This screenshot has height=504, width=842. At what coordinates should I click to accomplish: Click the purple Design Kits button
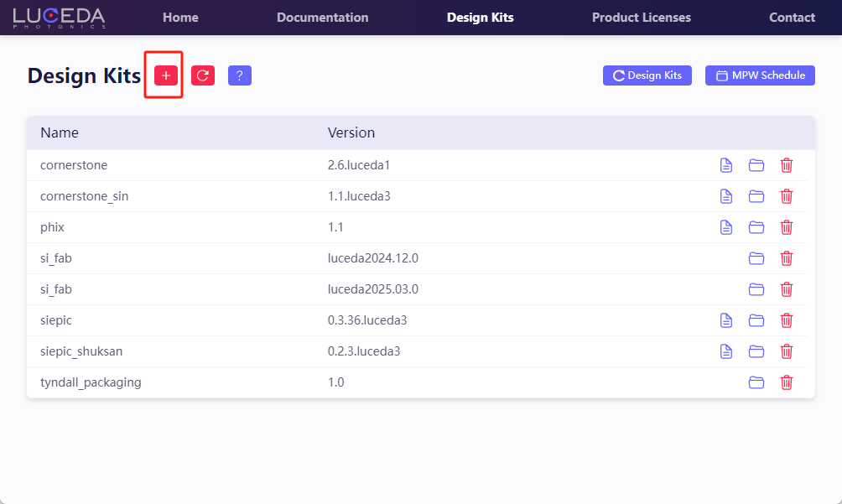point(647,75)
